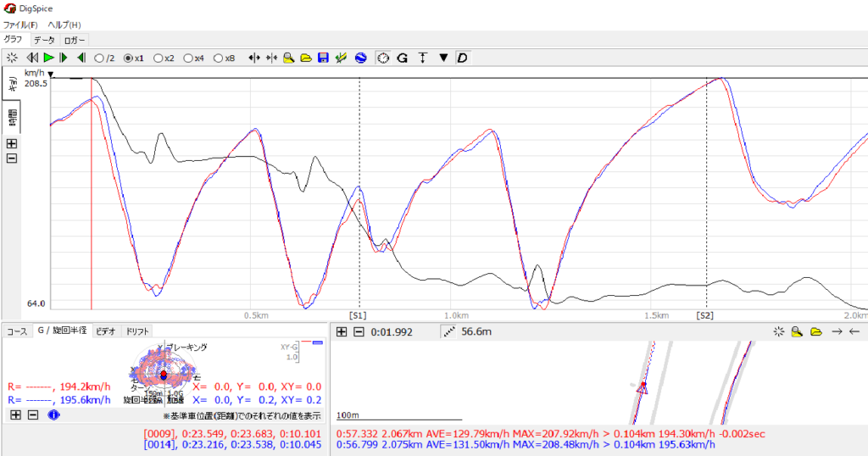Click the G icon in the toolbar
Image resolution: width=868 pixels, height=456 pixels.
click(403, 58)
